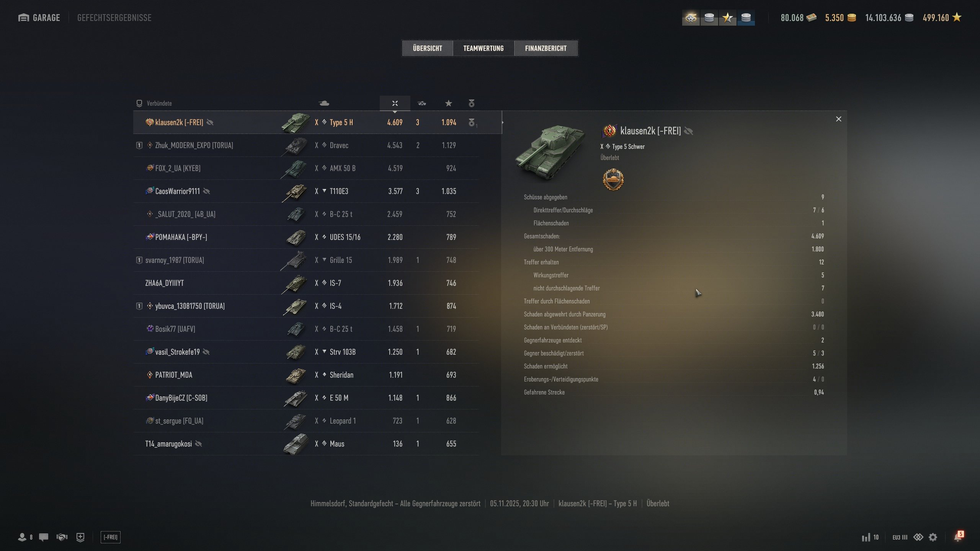This screenshot has width=980, height=551.
Task: Toggle crossed-eye icon beside CaosWarrior9111
Action: [206, 191]
